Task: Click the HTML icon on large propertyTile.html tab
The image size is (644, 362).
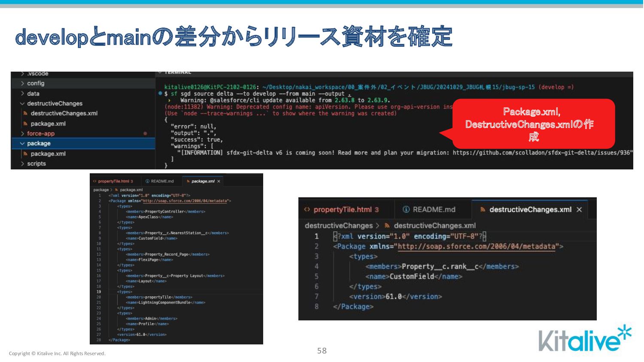Action: click(307, 210)
